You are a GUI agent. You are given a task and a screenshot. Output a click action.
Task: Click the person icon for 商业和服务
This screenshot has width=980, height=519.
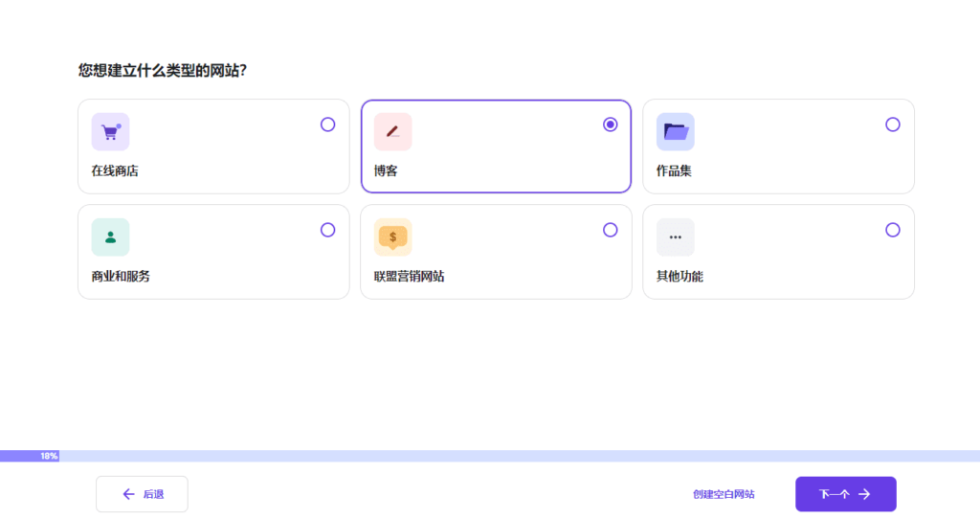point(110,237)
